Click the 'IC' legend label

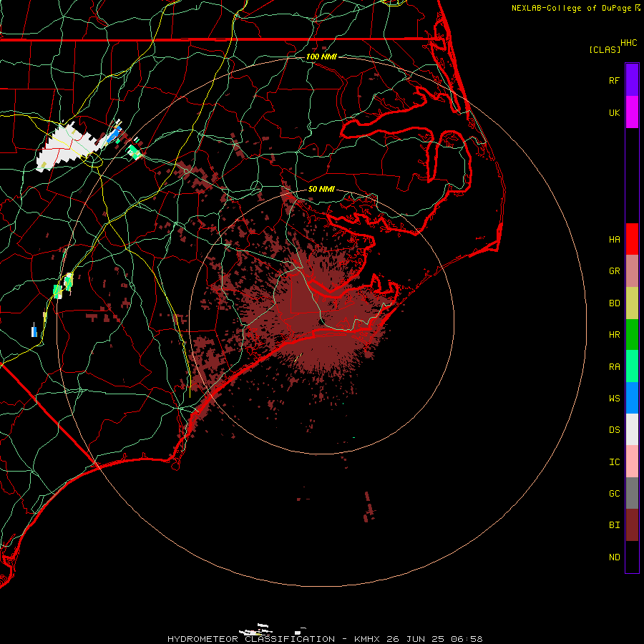click(614, 462)
